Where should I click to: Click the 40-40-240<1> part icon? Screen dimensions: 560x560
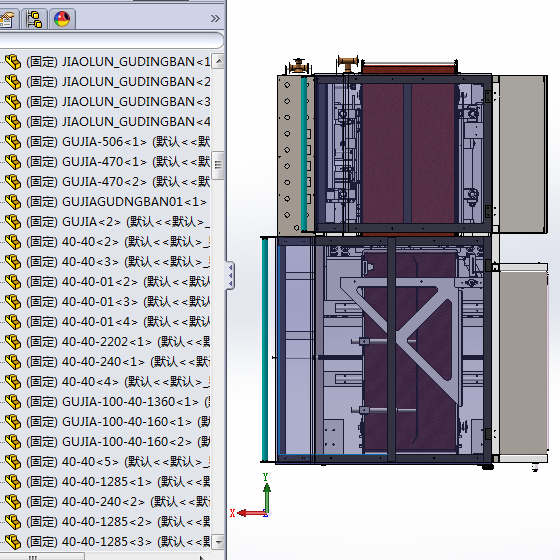[13, 362]
